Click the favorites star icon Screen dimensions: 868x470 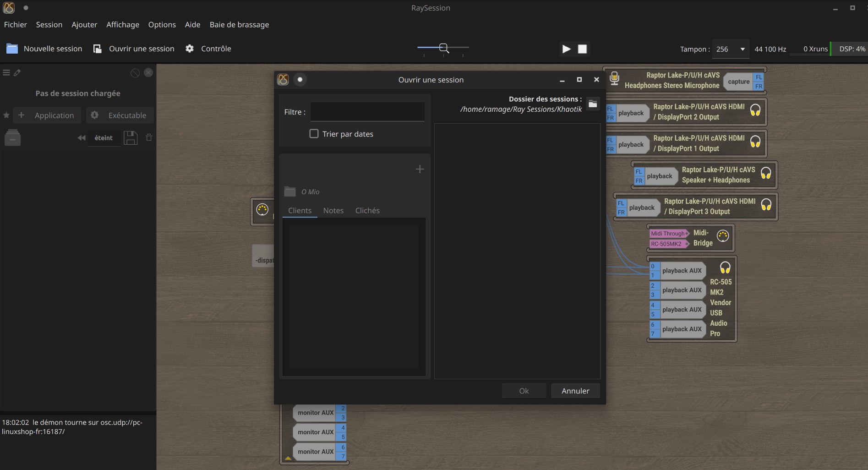click(6, 115)
